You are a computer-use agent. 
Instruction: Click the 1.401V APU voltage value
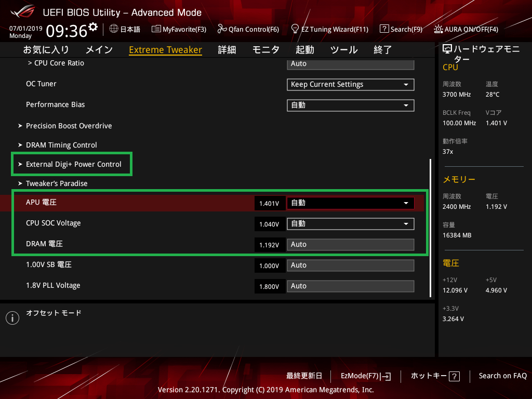pos(270,203)
